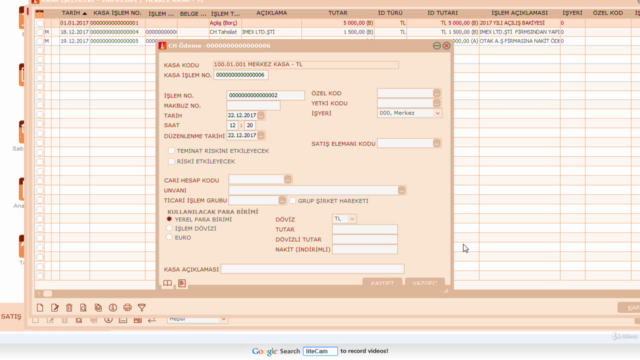Click the Kaydet button in CH Ödeme dialog

[382, 283]
